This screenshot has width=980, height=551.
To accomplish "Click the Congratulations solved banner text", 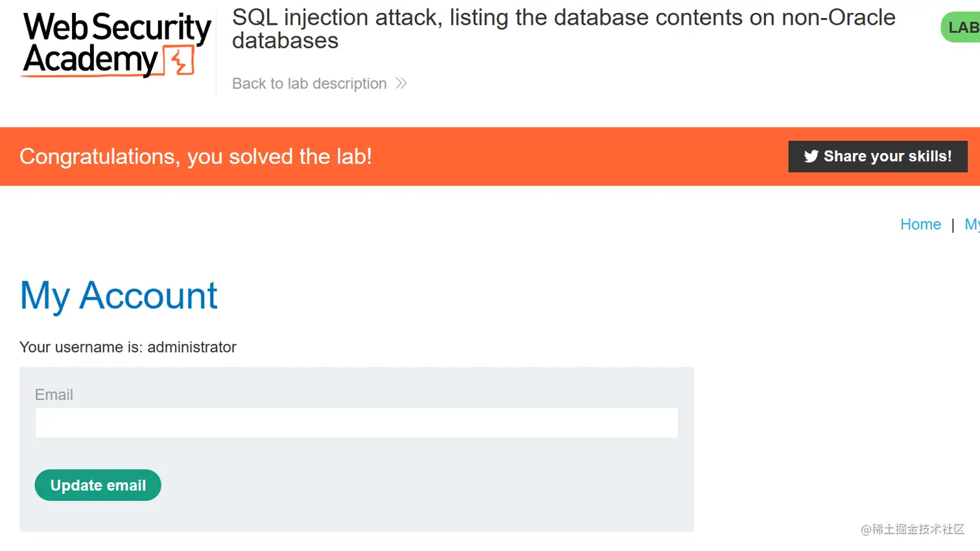I will coord(196,156).
